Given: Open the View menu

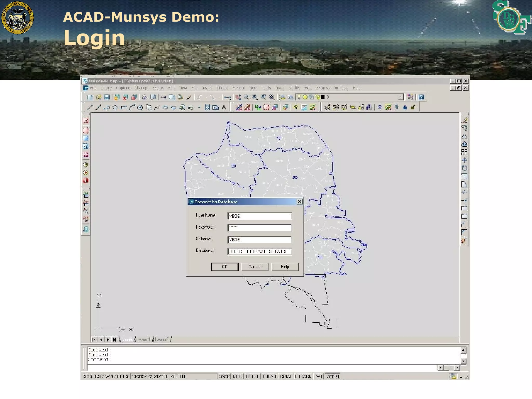Looking at the screenshot, I should click(183, 88).
